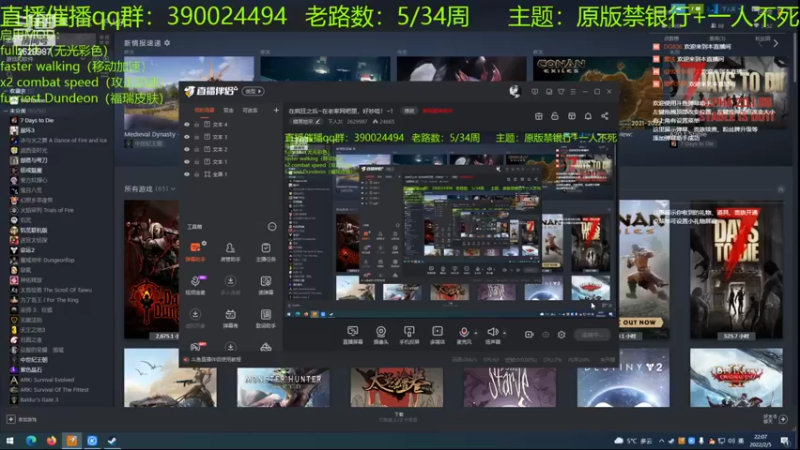The height and width of the screenshot is (450, 800).
Task: Hide the 全屏 1 capture layer
Action: click(x=187, y=174)
